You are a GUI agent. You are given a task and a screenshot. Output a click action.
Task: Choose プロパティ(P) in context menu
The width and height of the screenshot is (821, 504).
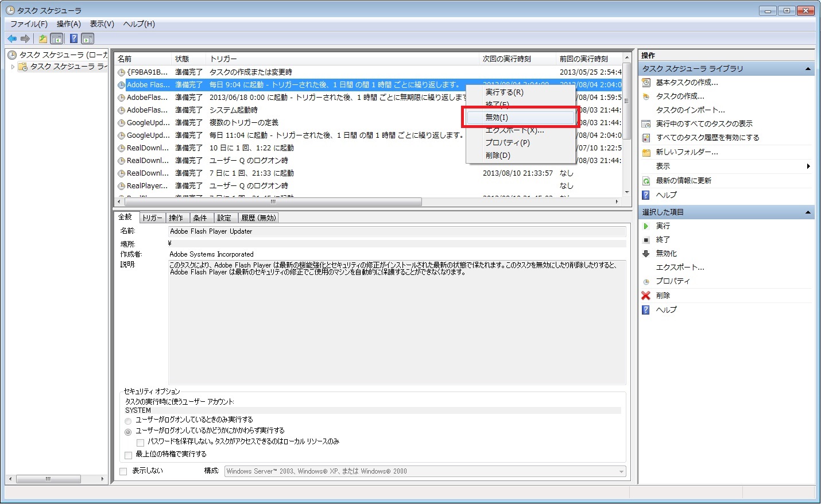[521, 142]
